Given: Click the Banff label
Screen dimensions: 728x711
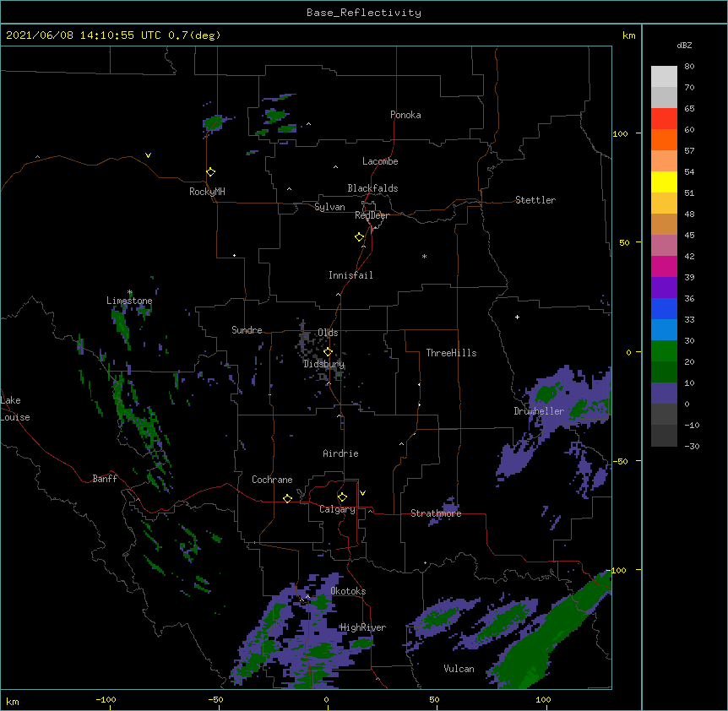Looking at the screenshot, I should click(105, 479).
